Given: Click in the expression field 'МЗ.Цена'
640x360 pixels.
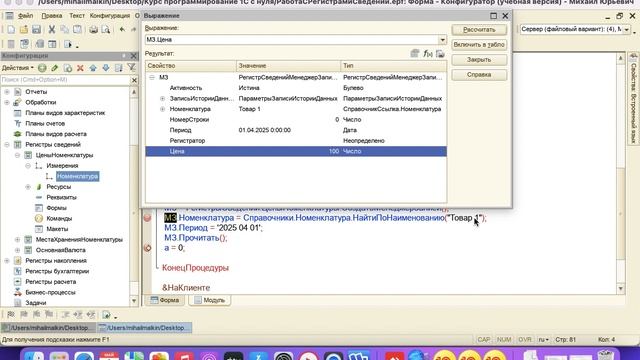Looking at the screenshot, I should 292,40.
